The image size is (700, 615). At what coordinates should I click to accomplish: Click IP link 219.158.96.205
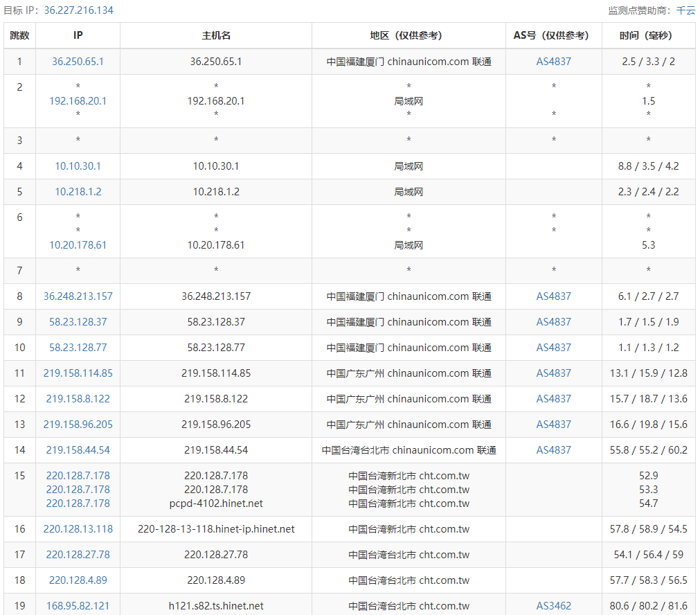[78, 425]
